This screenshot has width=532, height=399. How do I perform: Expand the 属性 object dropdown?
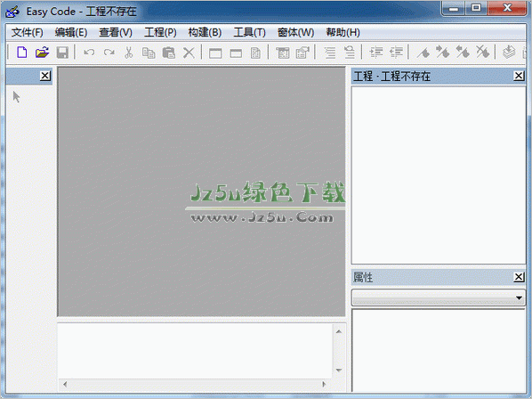click(519, 297)
